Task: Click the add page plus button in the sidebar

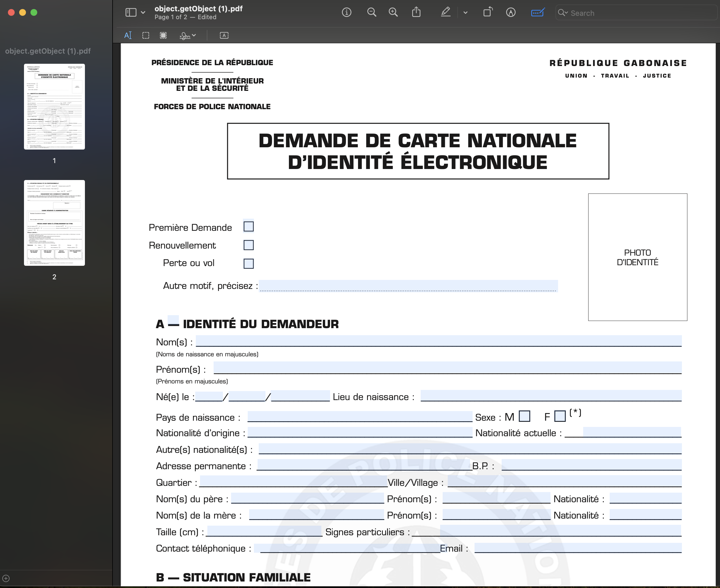Action: tap(6, 578)
